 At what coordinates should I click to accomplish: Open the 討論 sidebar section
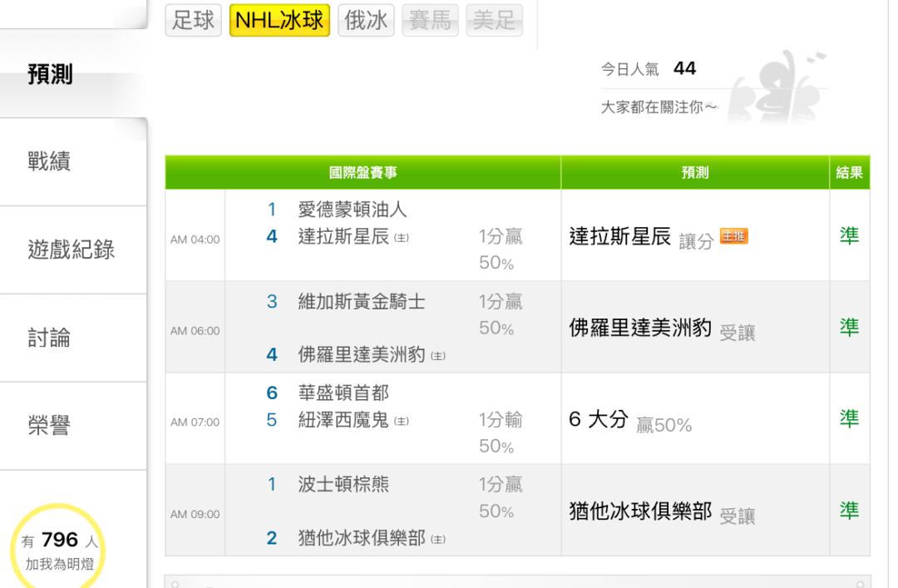click(x=73, y=338)
